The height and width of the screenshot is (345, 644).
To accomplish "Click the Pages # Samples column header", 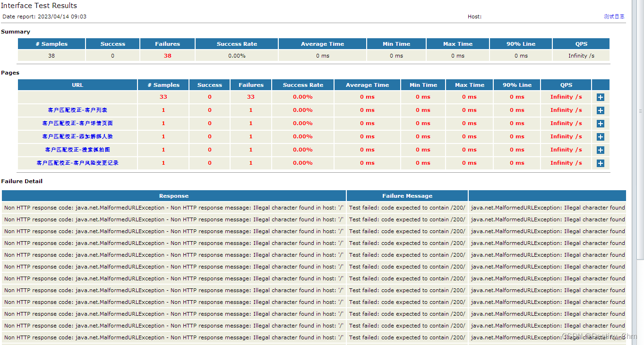I will pyautogui.click(x=163, y=85).
